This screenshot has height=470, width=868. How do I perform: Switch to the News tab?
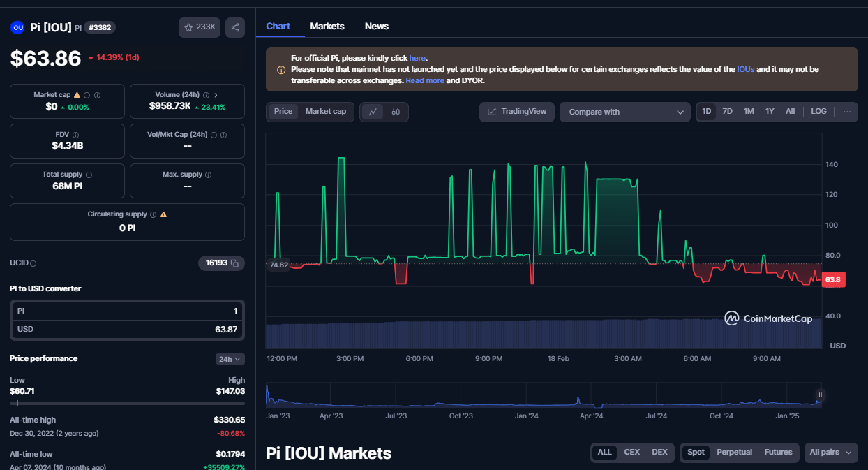[377, 26]
